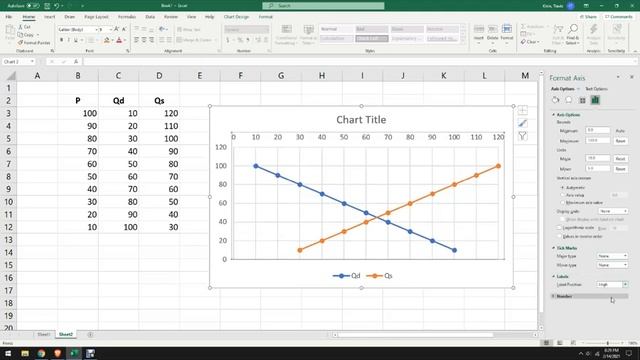Enable Values in reverse order checkbox

click(x=559, y=236)
